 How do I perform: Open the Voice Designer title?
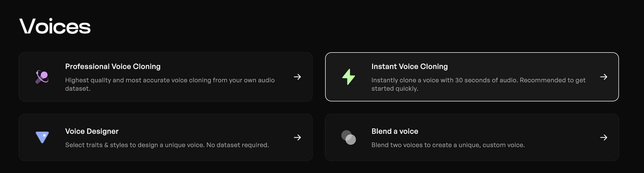pyautogui.click(x=92, y=131)
